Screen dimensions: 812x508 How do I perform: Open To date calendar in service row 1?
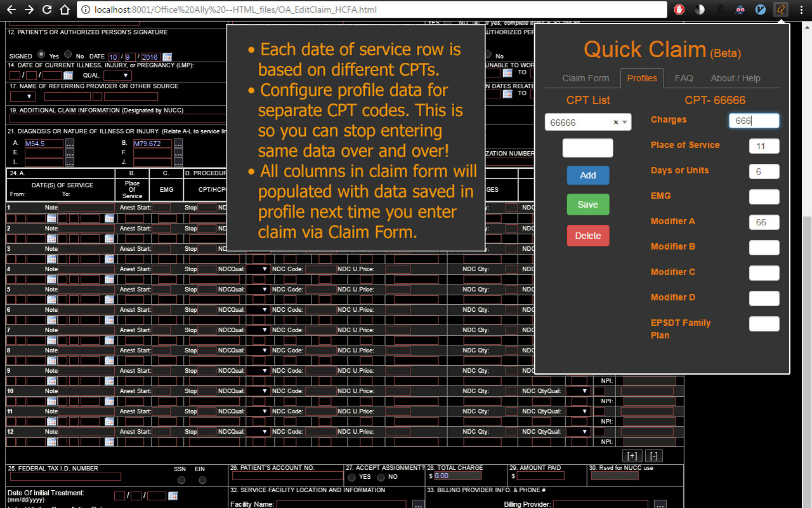click(110, 218)
